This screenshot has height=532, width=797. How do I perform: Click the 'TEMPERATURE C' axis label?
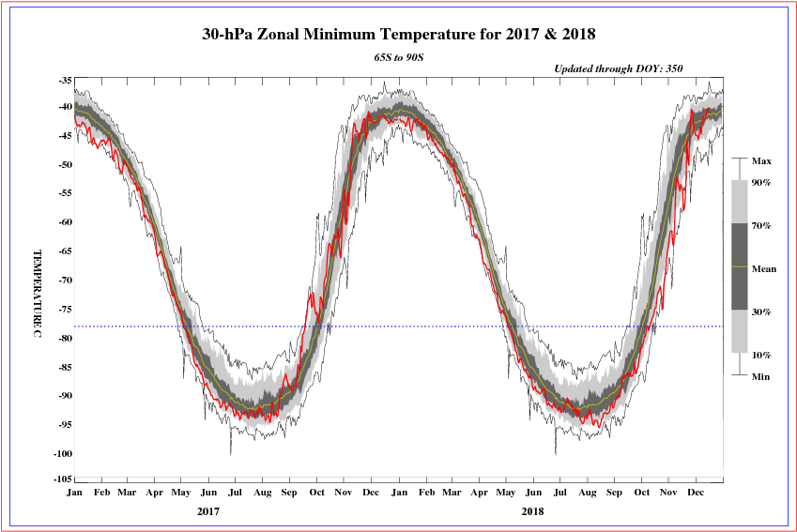tap(38, 293)
